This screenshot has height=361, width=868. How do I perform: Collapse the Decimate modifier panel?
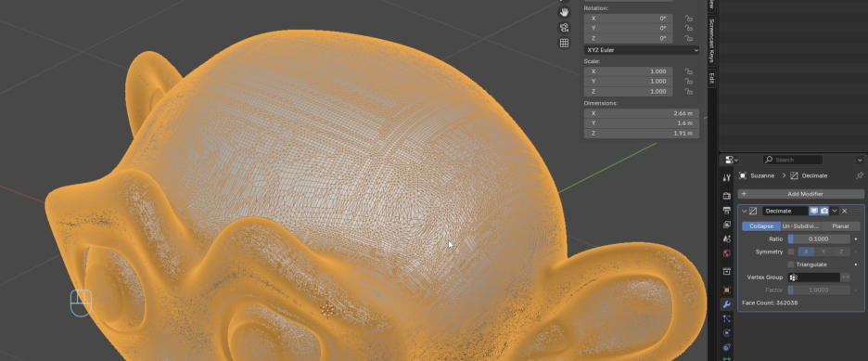point(744,211)
